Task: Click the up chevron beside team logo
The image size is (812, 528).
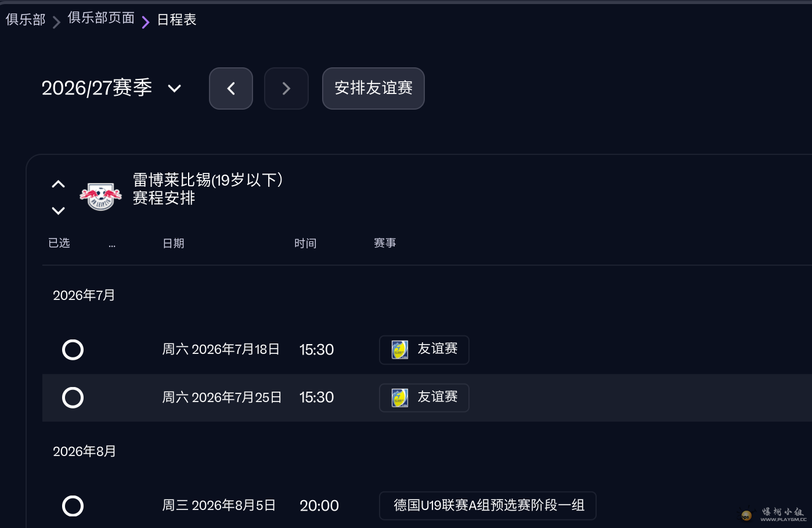Action: [58, 184]
